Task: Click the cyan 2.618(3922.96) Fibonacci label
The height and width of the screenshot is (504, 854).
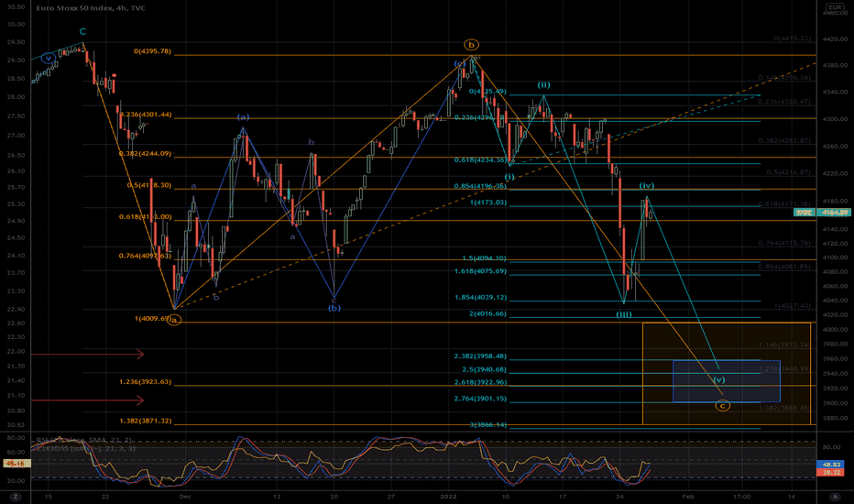Action: pos(480,382)
